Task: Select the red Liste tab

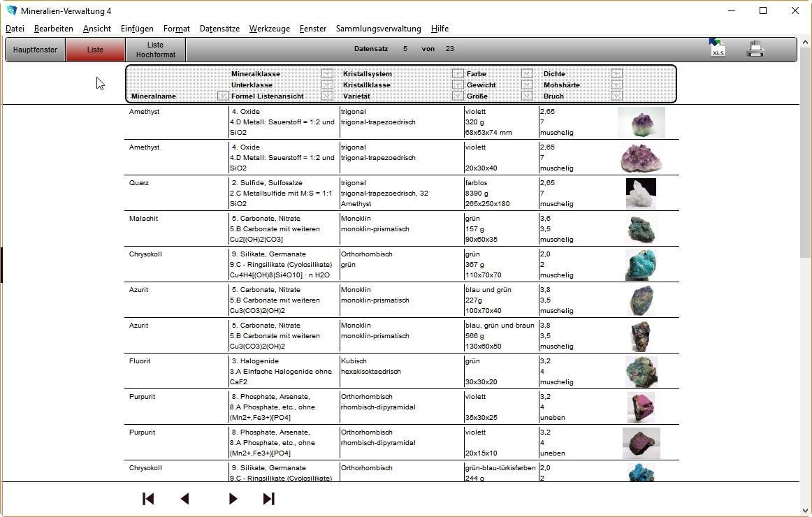Action: click(95, 50)
